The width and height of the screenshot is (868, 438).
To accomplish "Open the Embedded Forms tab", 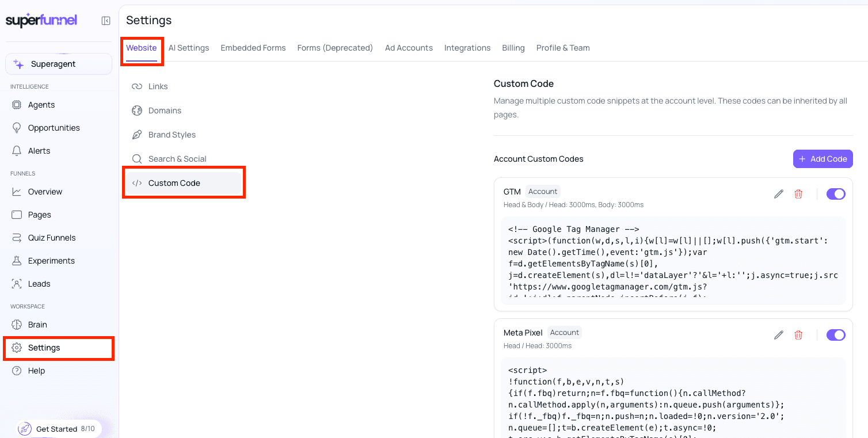I will coord(253,48).
